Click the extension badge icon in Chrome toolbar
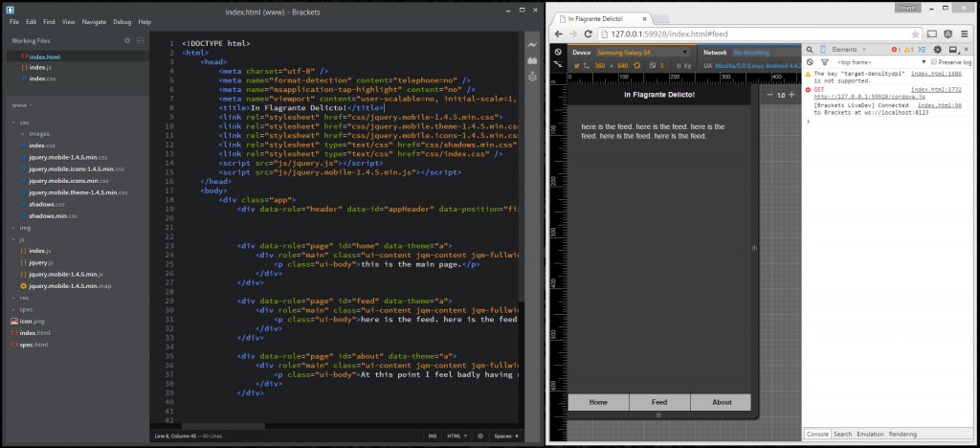The height and width of the screenshot is (448, 980). 947,34
